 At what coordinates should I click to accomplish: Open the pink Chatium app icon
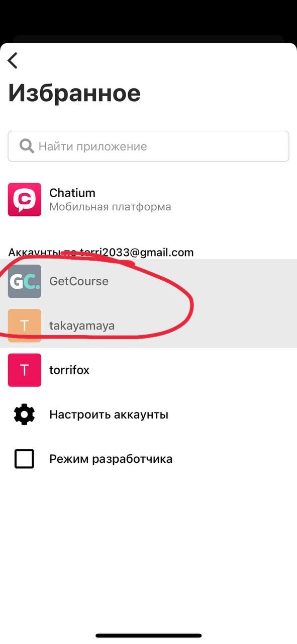point(25,200)
